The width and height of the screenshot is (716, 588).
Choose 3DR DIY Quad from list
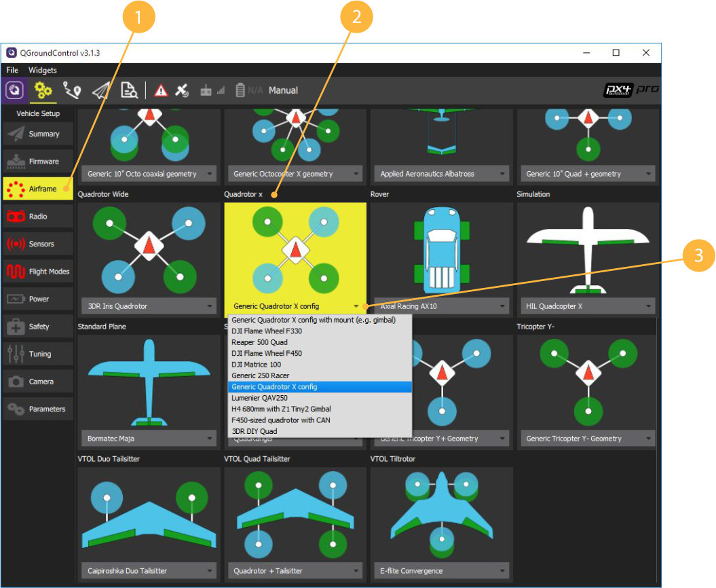[320, 431]
